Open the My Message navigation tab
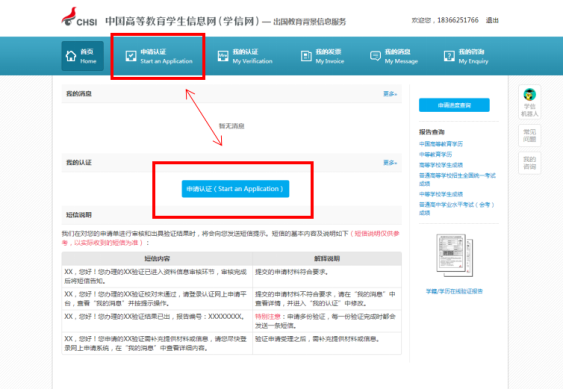 (x=394, y=56)
